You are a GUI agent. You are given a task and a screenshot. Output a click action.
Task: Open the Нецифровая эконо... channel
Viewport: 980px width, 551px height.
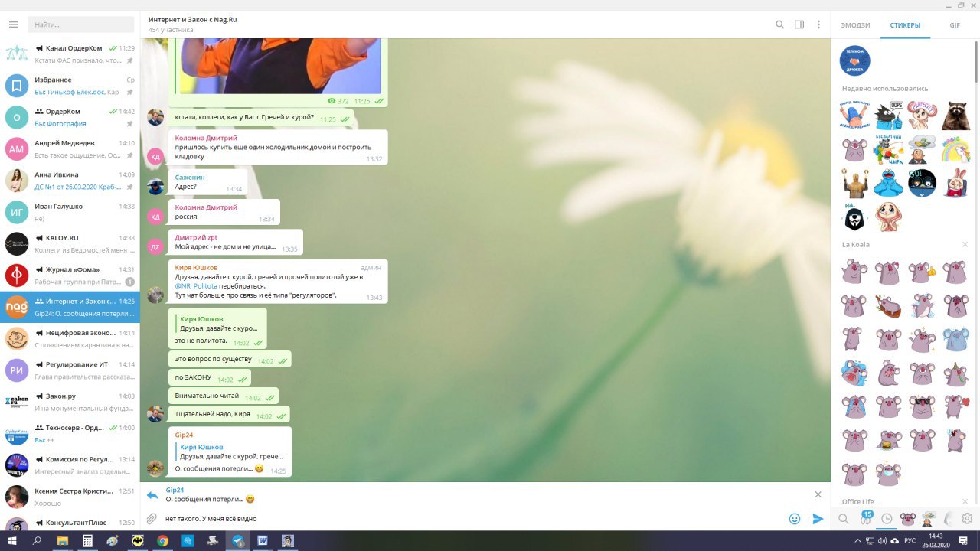pos(70,339)
